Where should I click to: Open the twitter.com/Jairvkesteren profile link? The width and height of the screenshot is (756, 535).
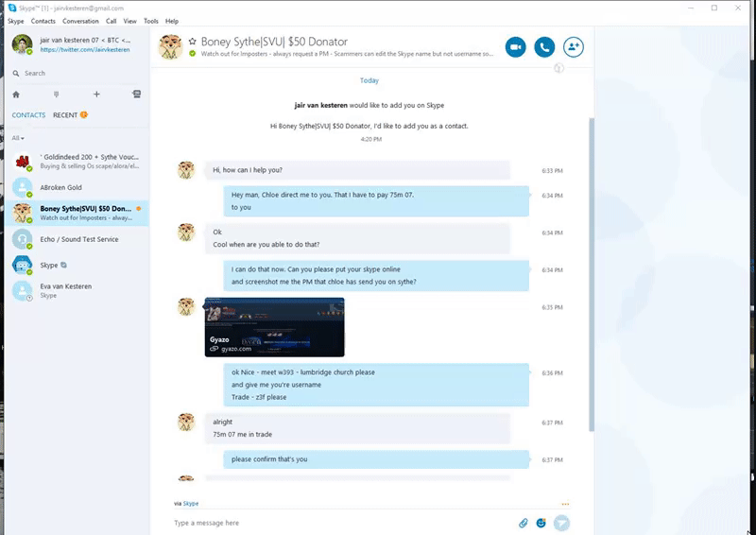[x=85, y=50]
